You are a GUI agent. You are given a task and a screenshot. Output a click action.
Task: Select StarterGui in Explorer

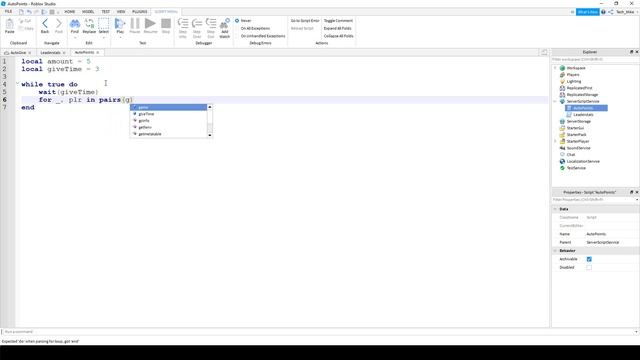click(575, 128)
